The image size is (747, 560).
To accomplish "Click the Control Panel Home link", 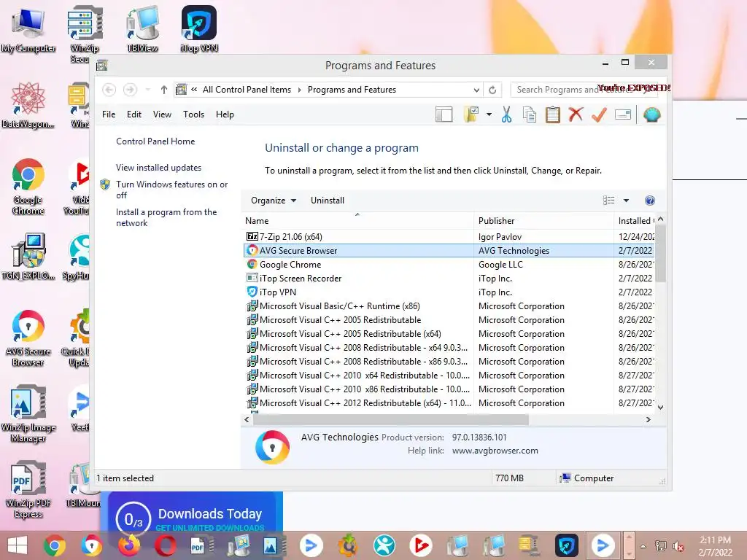I will 155,141.
